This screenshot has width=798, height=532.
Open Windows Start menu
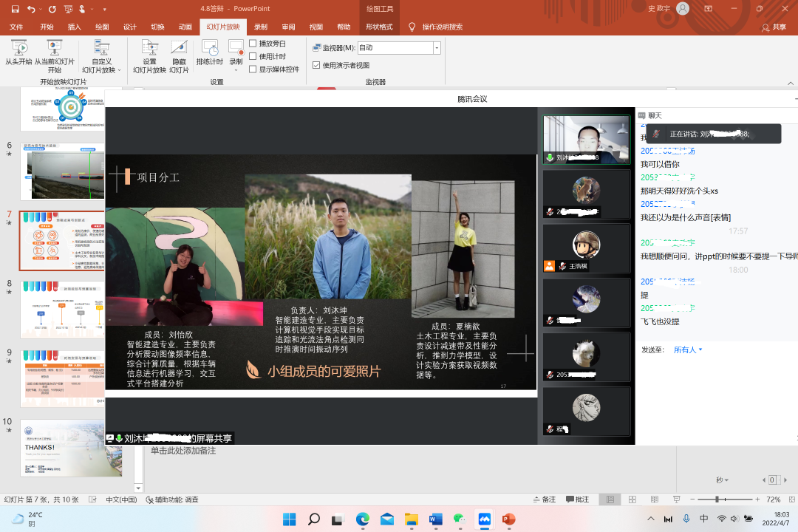[x=289, y=519]
